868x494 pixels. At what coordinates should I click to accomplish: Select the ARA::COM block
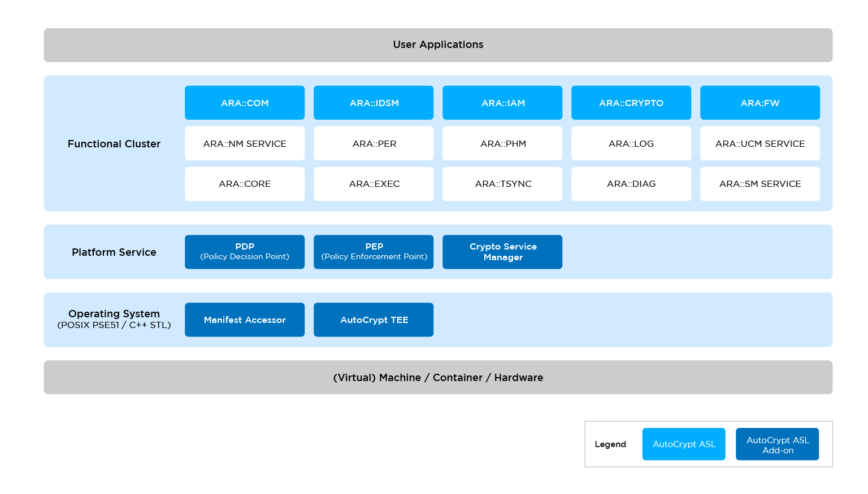tap(245, 103)
